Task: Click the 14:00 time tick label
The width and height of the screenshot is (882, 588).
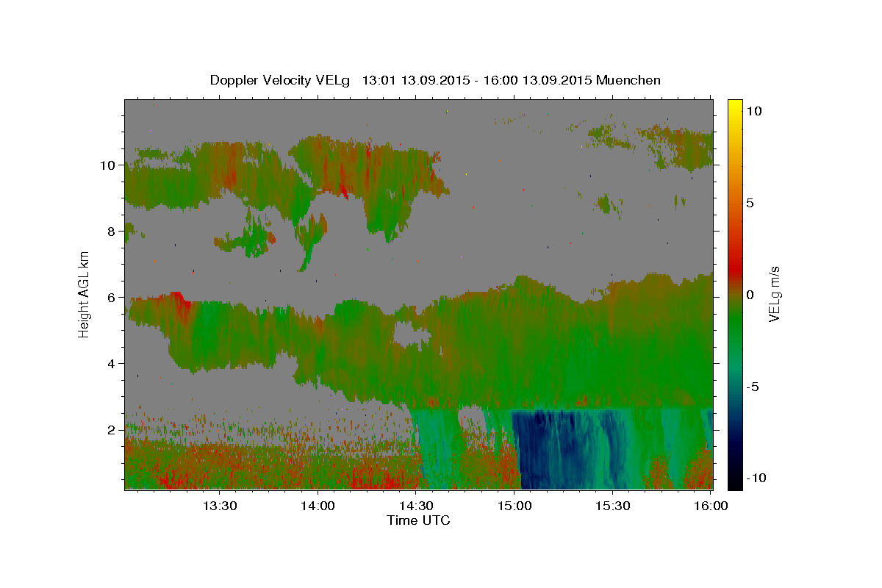Action: tap(318, 506)
